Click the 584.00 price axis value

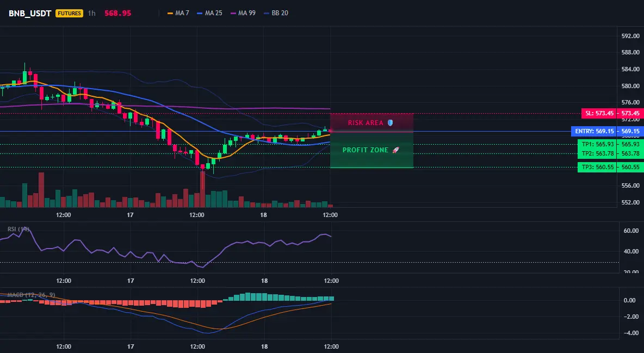pos(630,70)
